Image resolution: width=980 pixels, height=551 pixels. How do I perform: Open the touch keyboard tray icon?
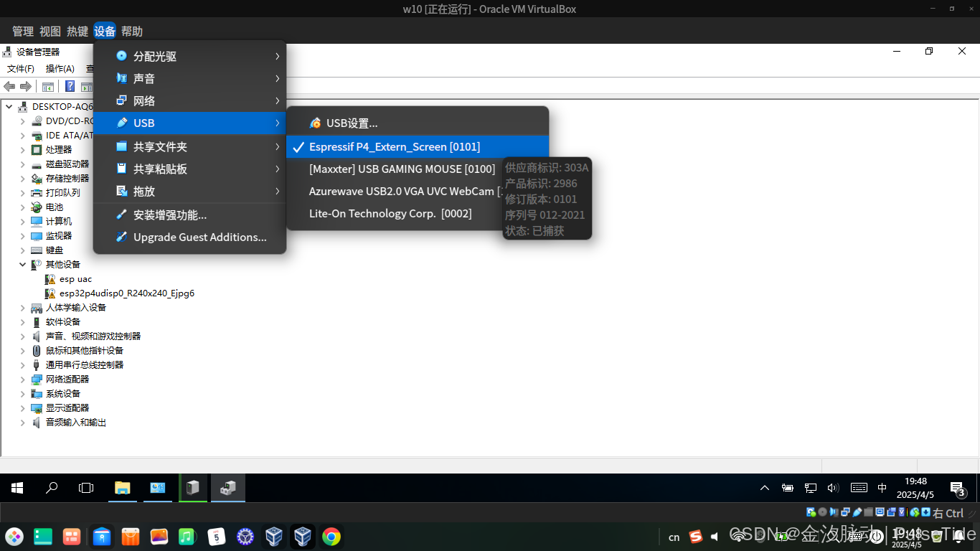(859, 488)
